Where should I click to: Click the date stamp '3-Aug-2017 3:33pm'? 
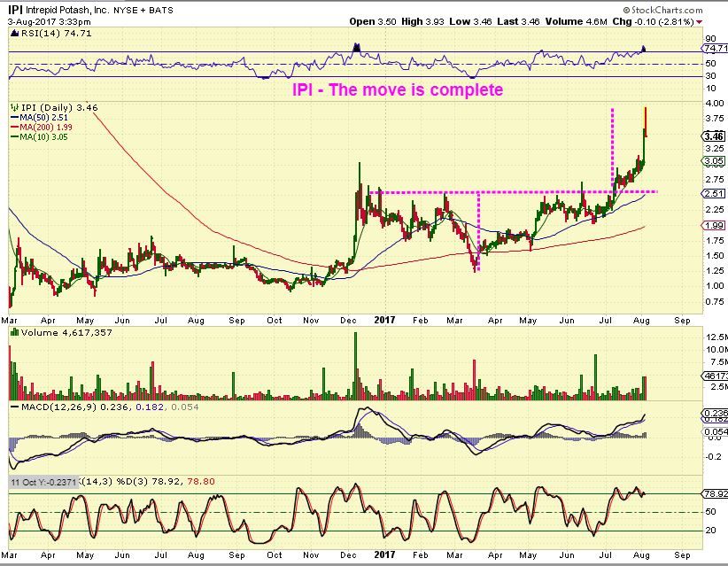click(x=50, y=21)
